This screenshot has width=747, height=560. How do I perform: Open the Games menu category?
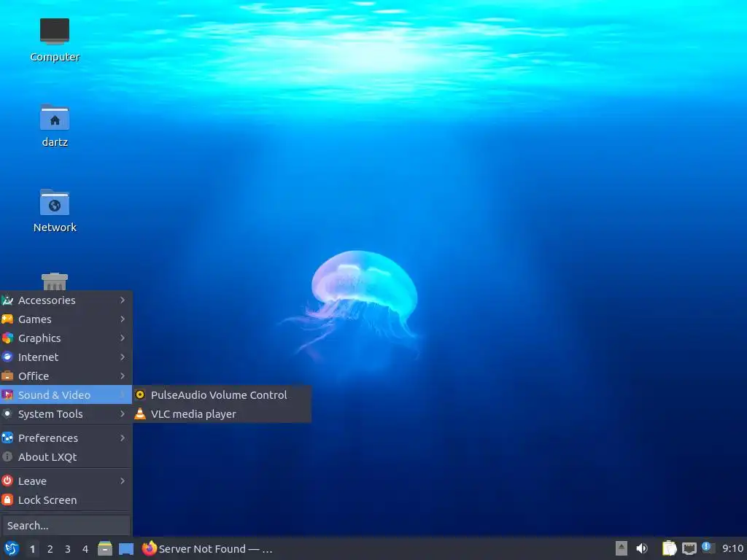[66, 319]
